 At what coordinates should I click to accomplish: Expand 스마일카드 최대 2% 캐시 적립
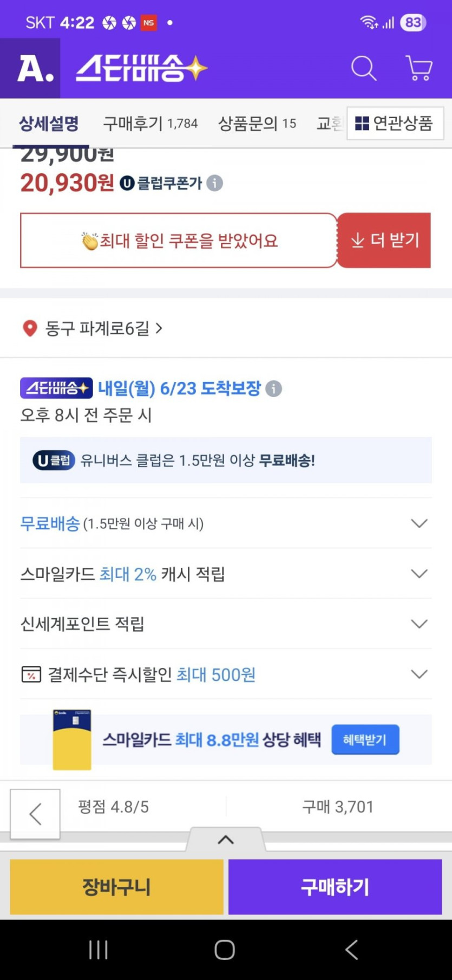click(419, 574)
